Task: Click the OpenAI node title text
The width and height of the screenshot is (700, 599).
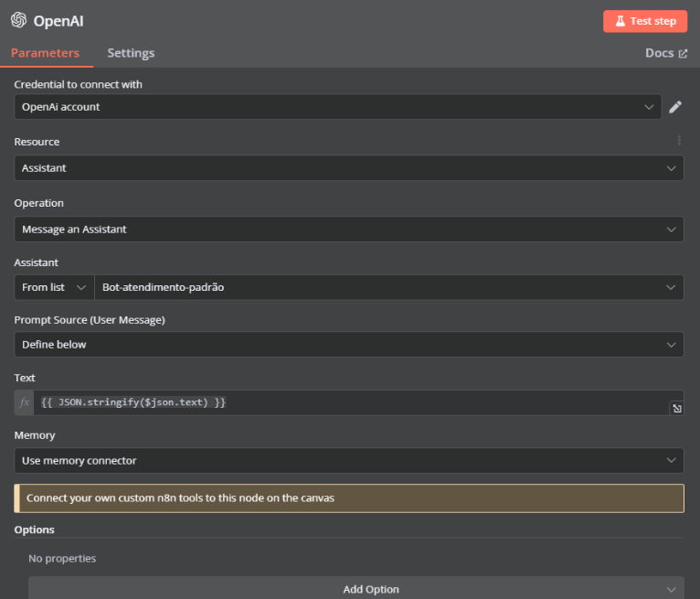Action: [x=58, y=21]
